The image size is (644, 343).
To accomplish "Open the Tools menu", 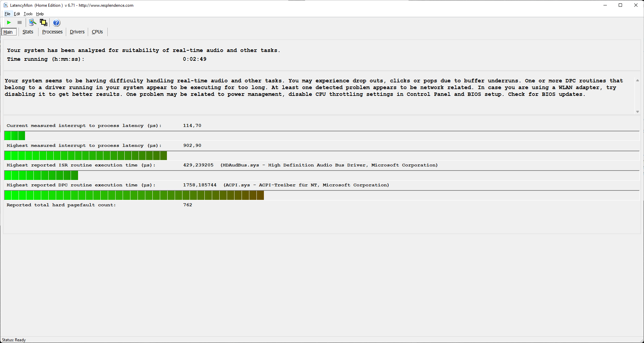I will tap(28, 14).
